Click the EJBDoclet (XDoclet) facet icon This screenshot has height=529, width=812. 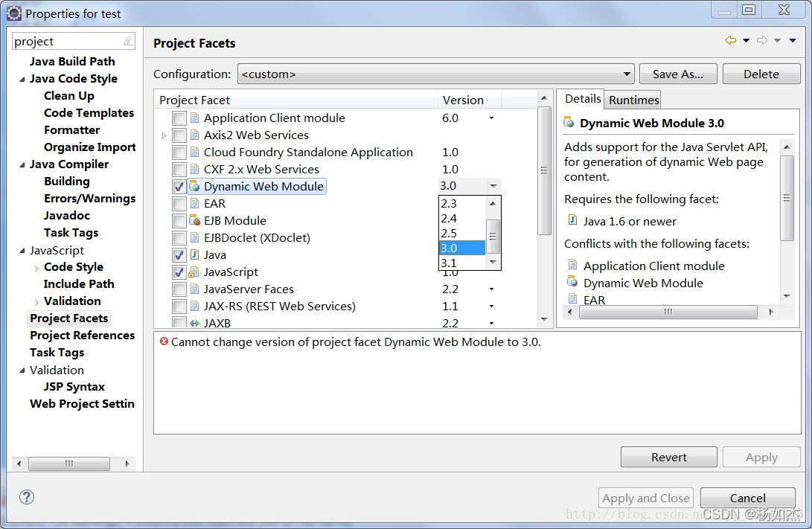[x=194, y=237]
